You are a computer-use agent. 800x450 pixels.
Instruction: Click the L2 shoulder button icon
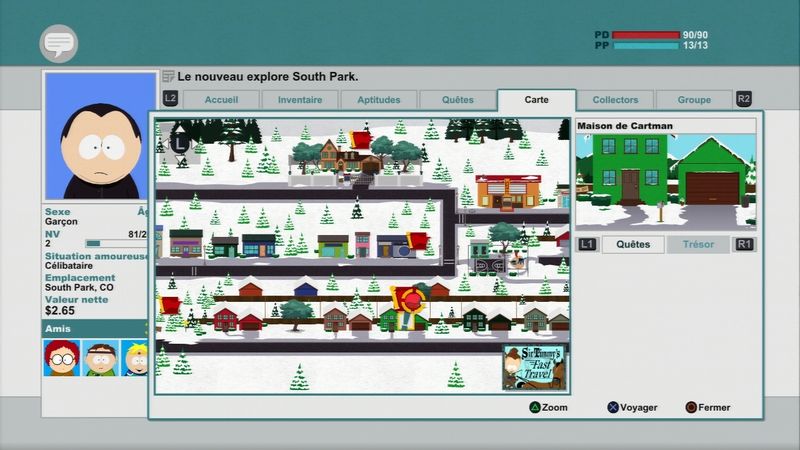point(170,98)
